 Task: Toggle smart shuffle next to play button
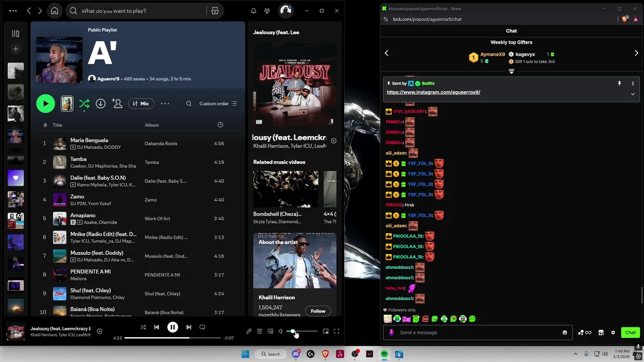(84, 104)
